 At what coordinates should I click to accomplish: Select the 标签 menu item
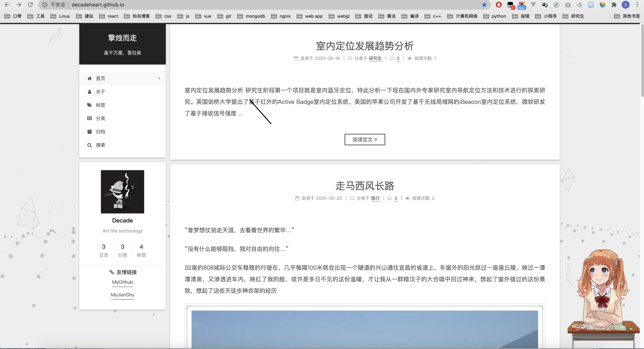[123, 105]
